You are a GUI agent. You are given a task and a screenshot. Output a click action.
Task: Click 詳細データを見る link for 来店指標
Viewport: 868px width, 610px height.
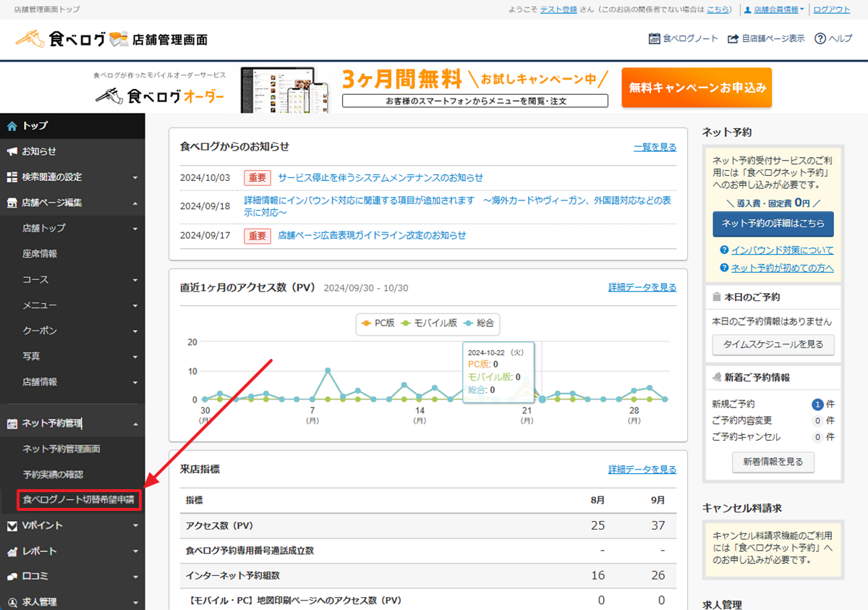click(x=642, y=470)
